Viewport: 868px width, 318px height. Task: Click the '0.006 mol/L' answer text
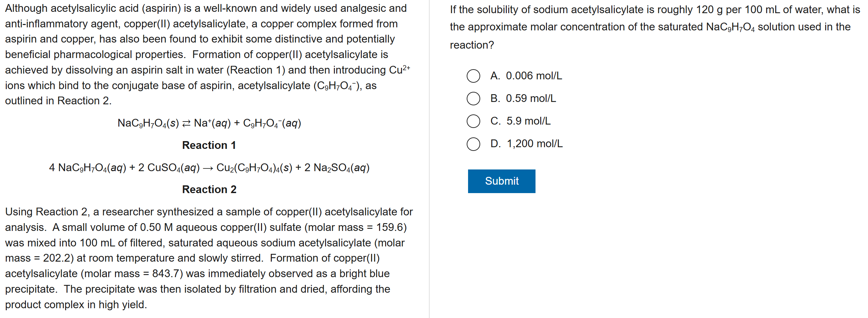534,76
